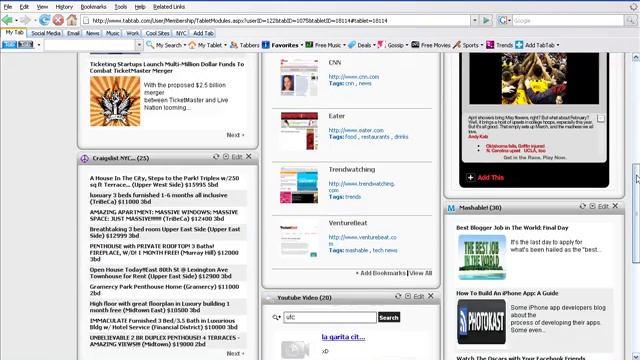640x360 pixels.
Task: Open the Bookmarks menu
Action: pyautogui.click(x=93, y=7)
